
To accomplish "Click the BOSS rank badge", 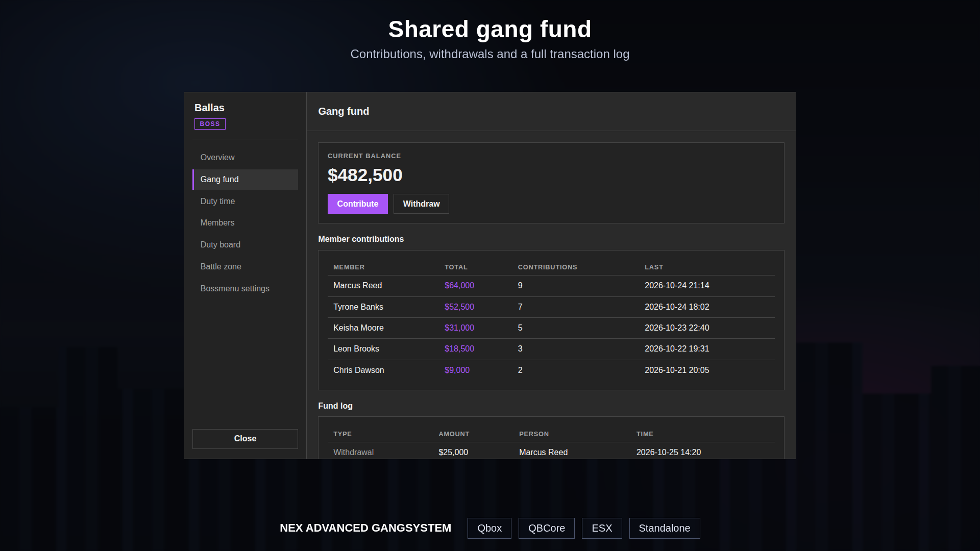I will [210, 124].
